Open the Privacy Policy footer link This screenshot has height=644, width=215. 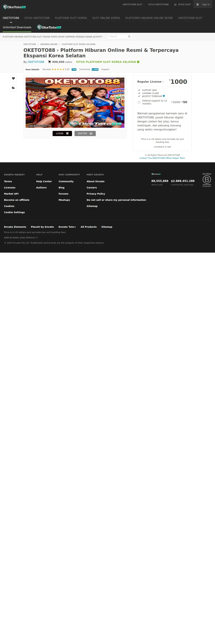96,194
